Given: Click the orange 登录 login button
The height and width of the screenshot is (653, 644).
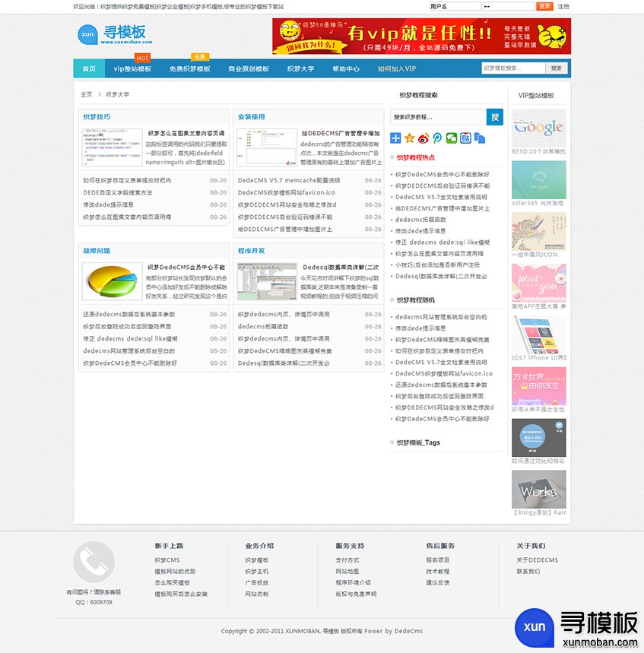Looking at the screenshot, I should pos(544,6).
